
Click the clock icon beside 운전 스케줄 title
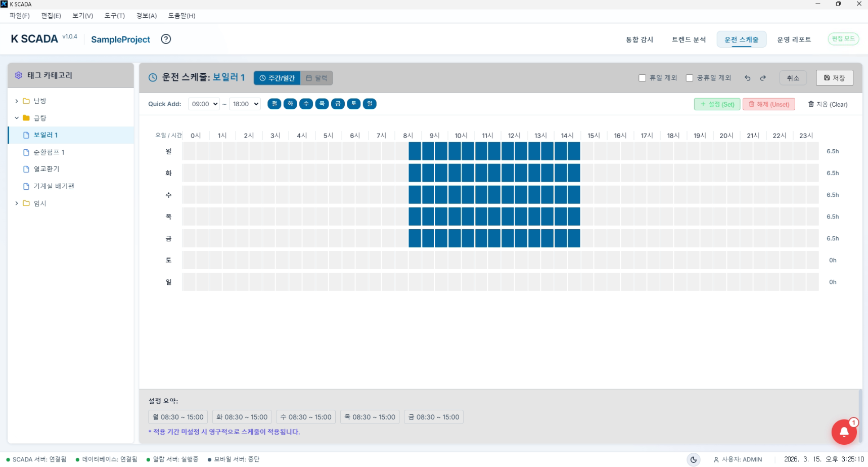pos(153,77)
